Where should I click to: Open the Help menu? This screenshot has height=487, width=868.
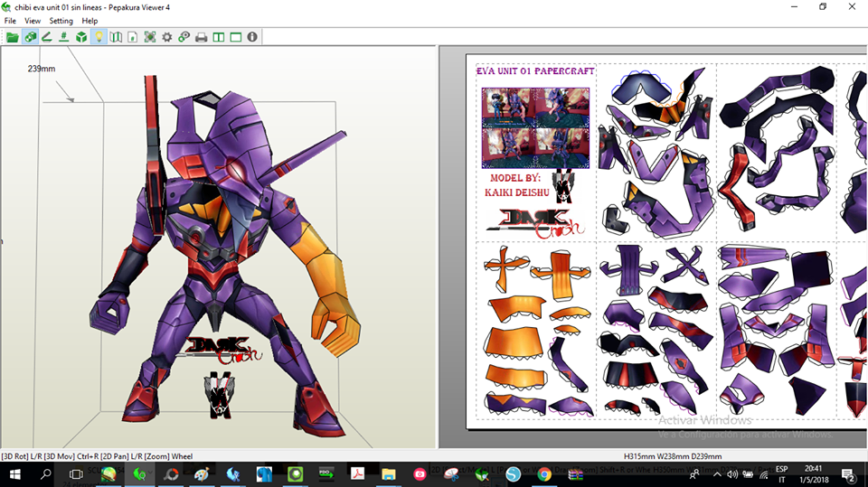(90, 21)
